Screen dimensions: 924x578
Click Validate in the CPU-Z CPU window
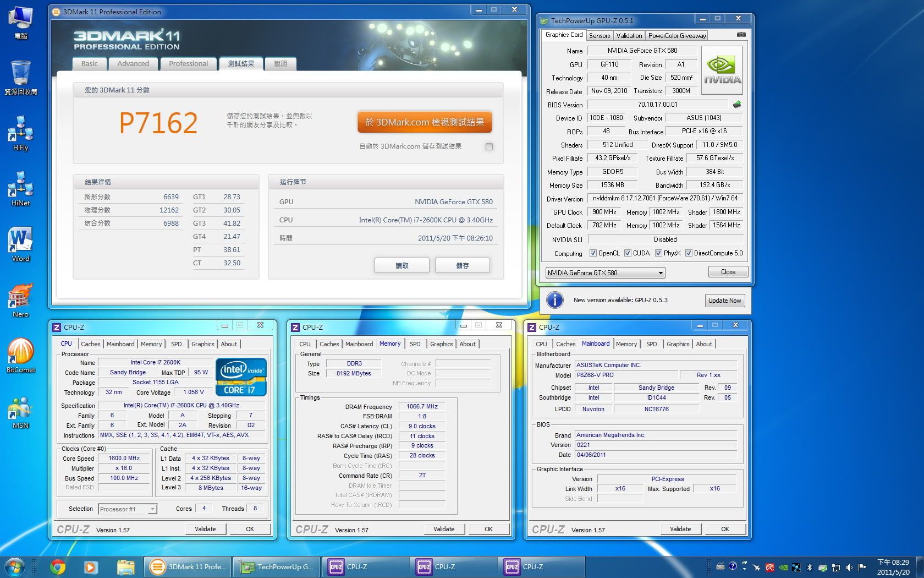tap(205, 529)
